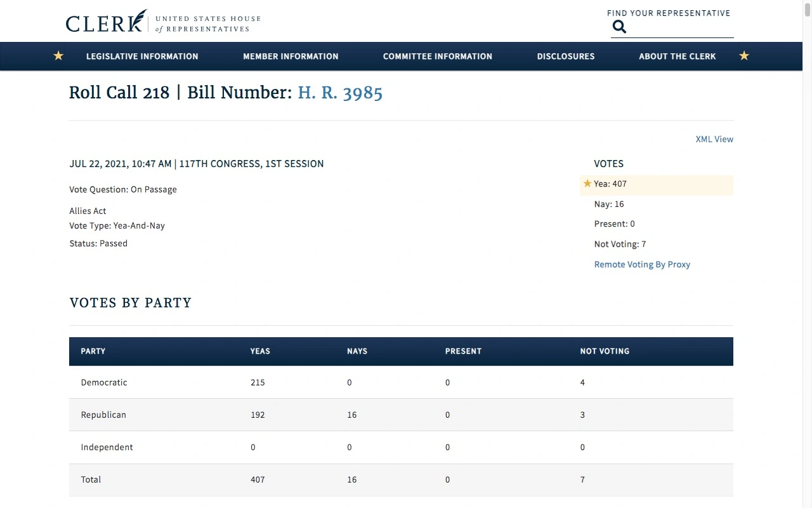The height and width of the screenshot is (508, 812).
Task: Click the gold star beside Yea: 407
Action: [587, 184]
